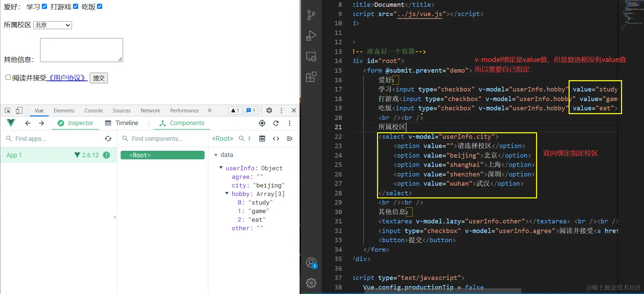Click line number 22 in the editor gutter

338,136
